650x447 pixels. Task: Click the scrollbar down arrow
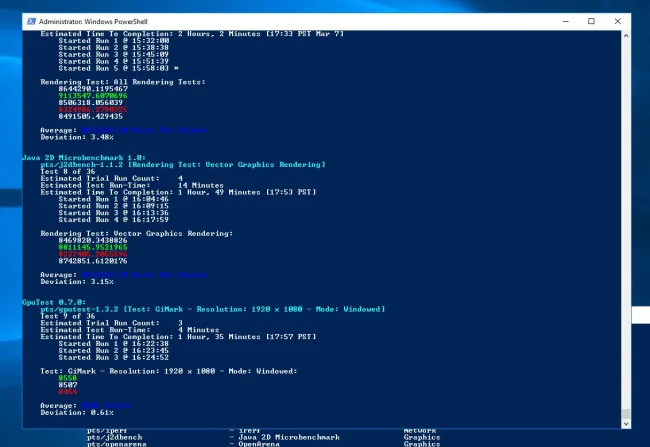626,424
